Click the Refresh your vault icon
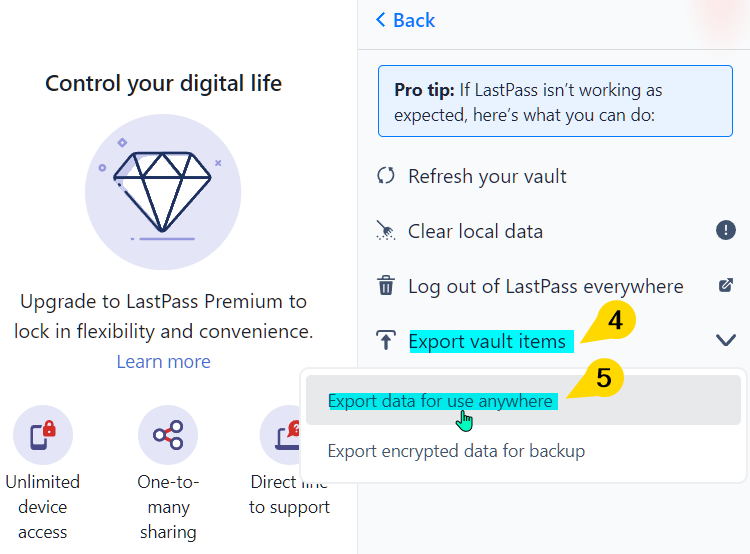 (386, 176)
